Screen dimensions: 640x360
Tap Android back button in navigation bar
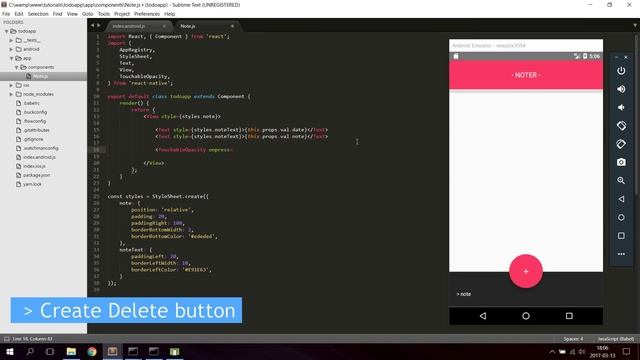tap(483, 316)
